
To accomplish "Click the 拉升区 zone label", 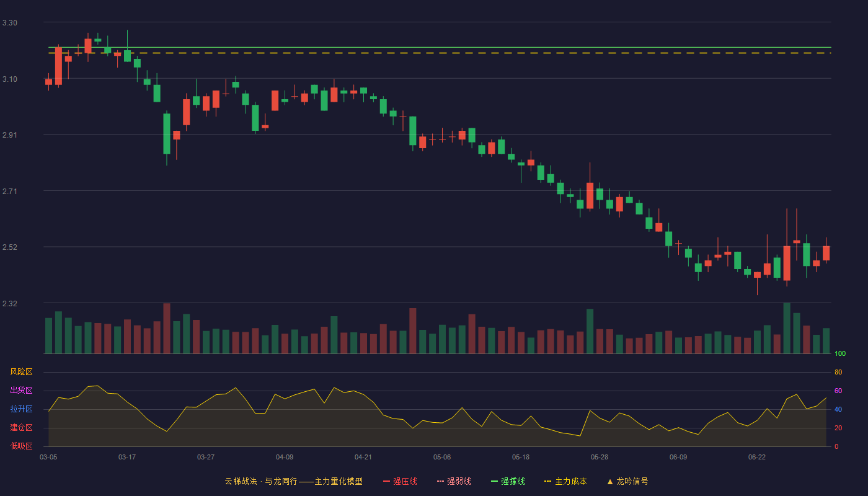I will click(21, 409).
